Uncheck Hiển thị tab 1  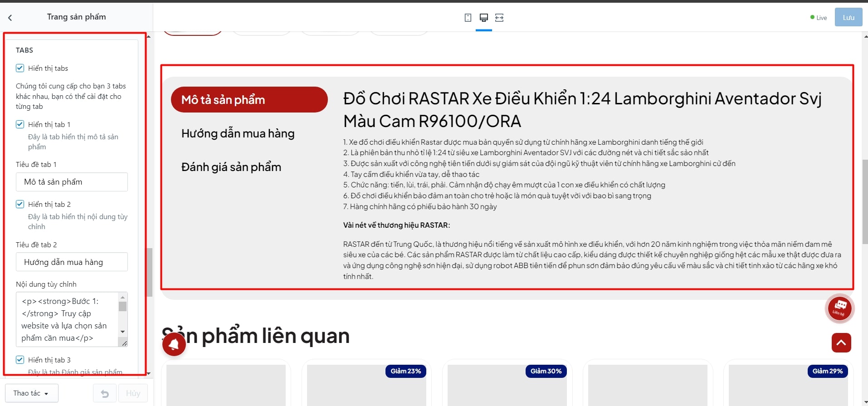pyautogui.click(x=20, y=124)
